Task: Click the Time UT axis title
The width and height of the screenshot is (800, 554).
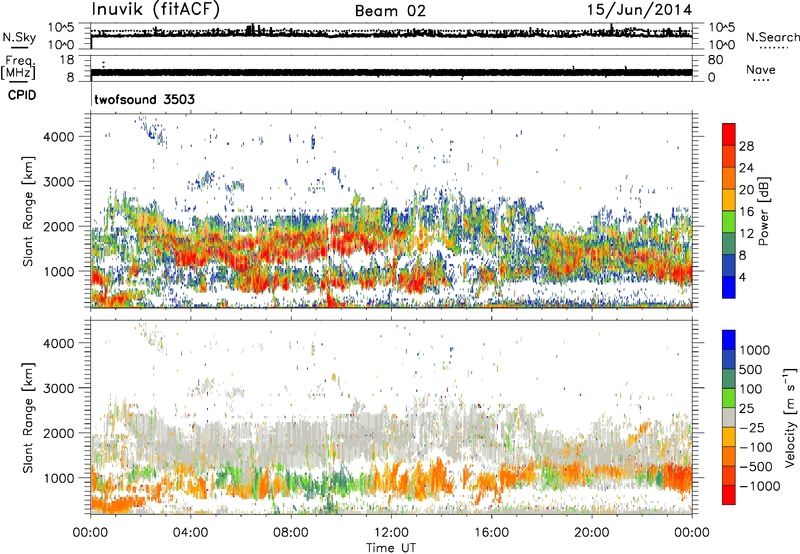Action: coord(391,548)
